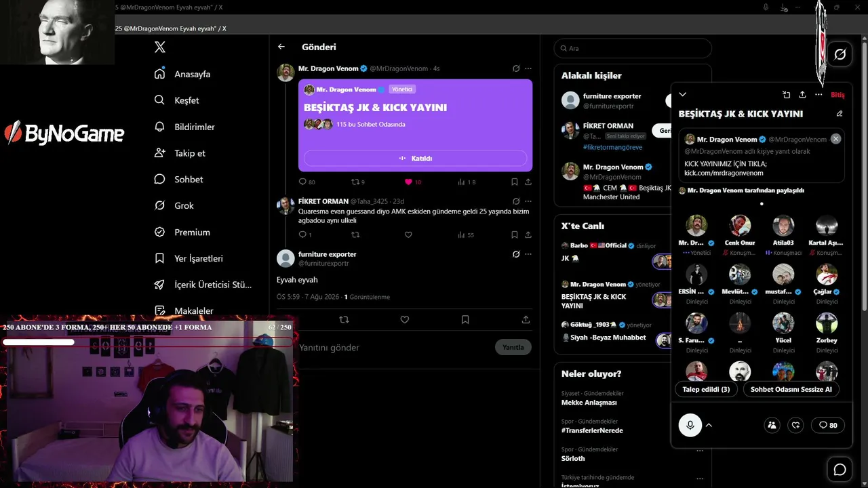Open Takip et in the sidebar
868x488 pixels.
(x=180, y=153)
